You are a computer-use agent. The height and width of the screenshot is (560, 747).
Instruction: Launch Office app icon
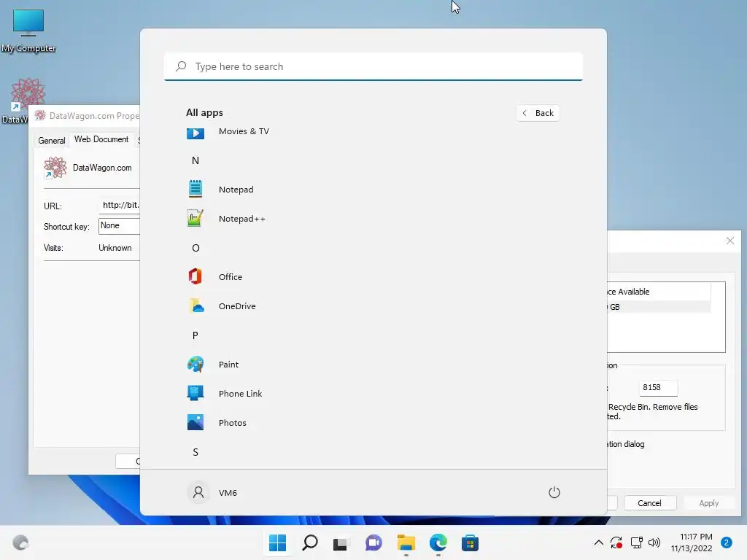tap(196, 276)
